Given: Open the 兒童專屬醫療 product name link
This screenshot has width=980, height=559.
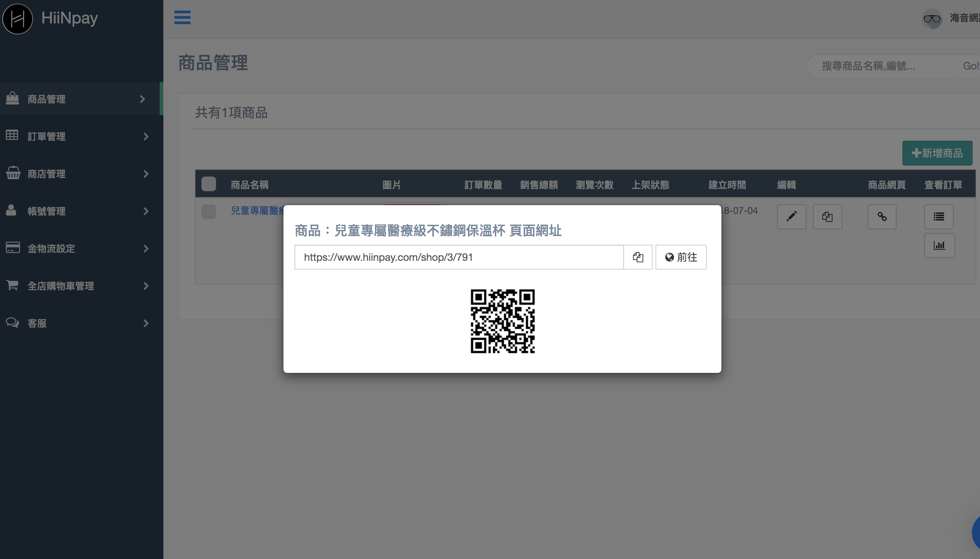Looking at the screenshot, I should pos(257,210).
